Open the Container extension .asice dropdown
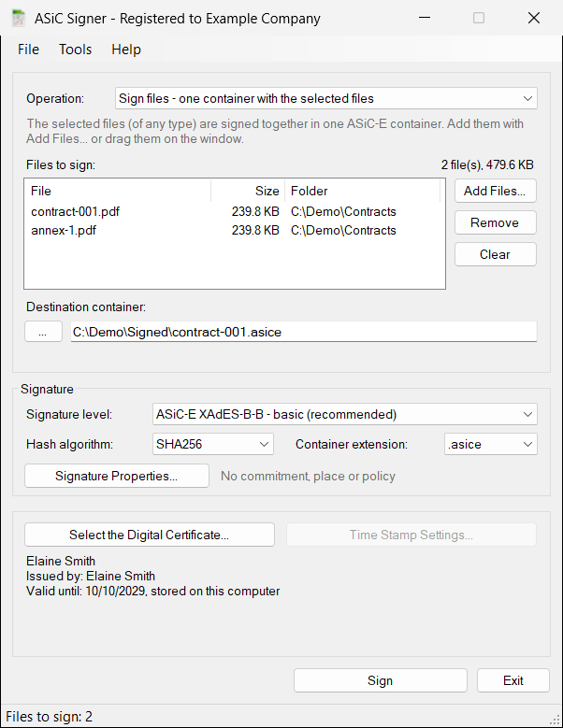 491,444
